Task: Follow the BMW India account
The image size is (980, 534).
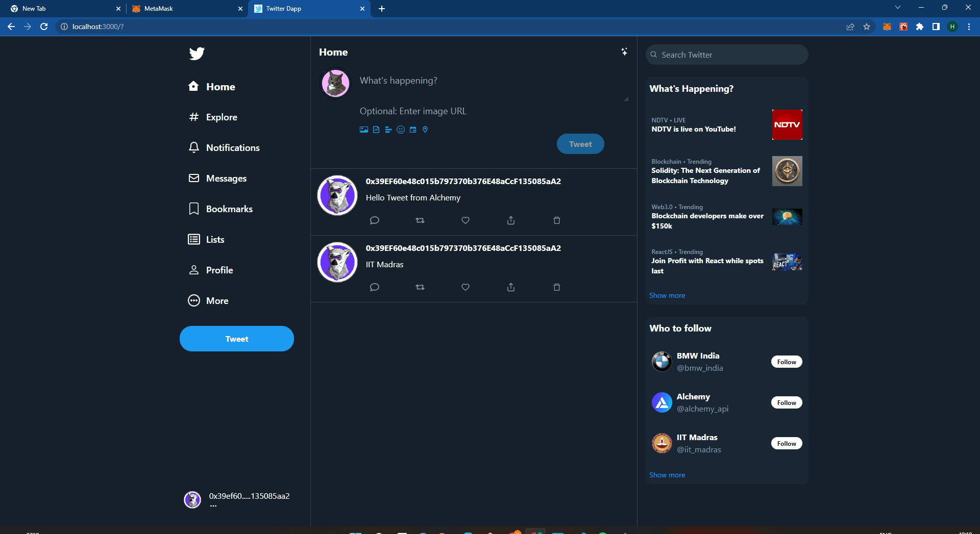Action: pos(786,362)
